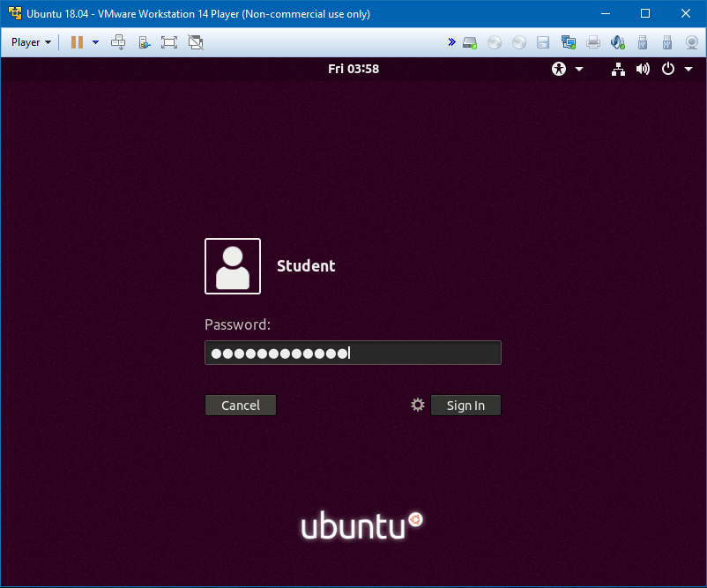This screenshot has height=588, width=707.
Task: Open the session options gear
Action: click(418, 405)
